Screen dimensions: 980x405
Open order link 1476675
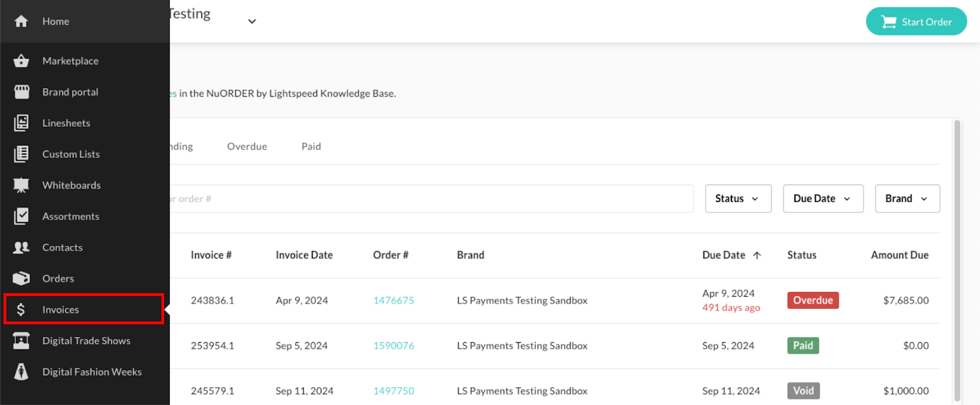(x=393, y=300)
